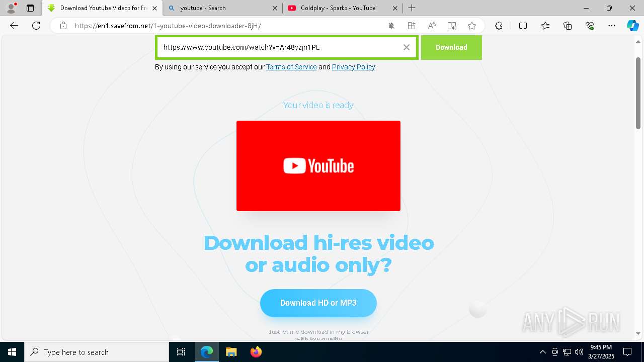Viewport: 644px width, 362px height.
Task: Open Task View on the taskbar
Action: 181,352
